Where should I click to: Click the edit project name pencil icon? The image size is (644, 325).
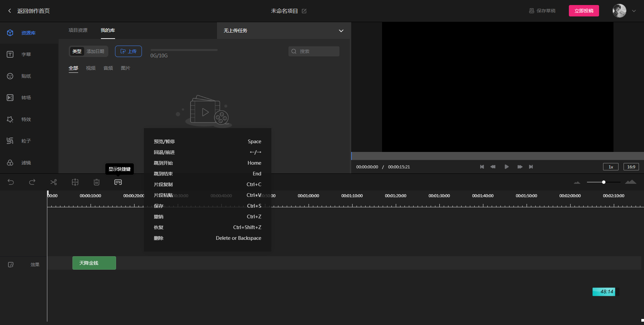[304, 11]
